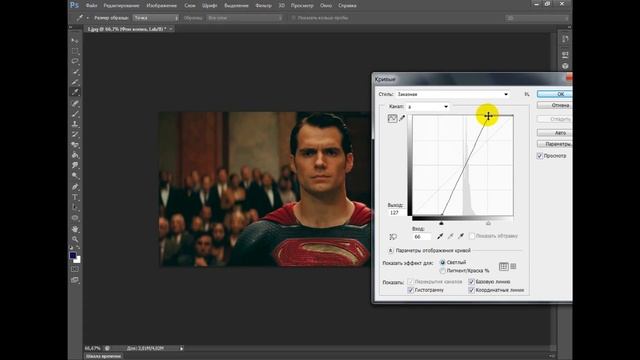Select the Blur tool

coord(75,165)
